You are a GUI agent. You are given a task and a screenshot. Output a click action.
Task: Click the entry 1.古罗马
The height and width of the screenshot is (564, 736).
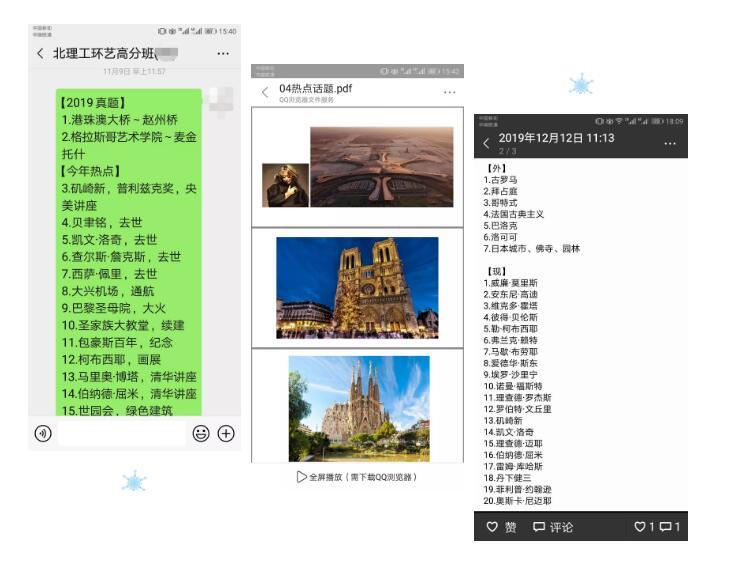tap(500, 180)
